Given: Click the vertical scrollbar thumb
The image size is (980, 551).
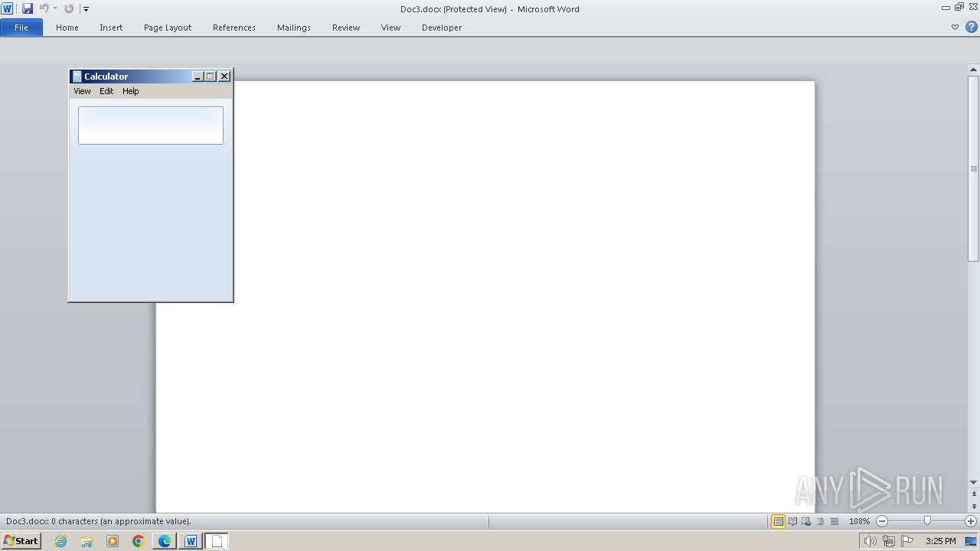Looking at the screenshot, I should click(973, 168).
